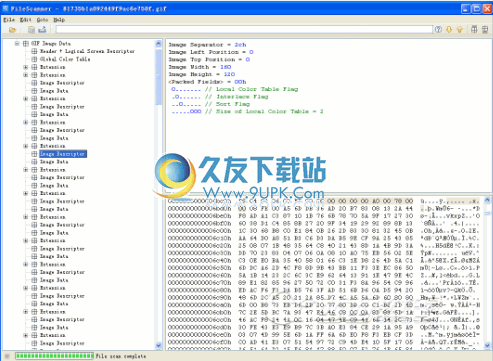Expand first Extension node below Global Color Table
The image size is (493, 361).
[26, 67]
